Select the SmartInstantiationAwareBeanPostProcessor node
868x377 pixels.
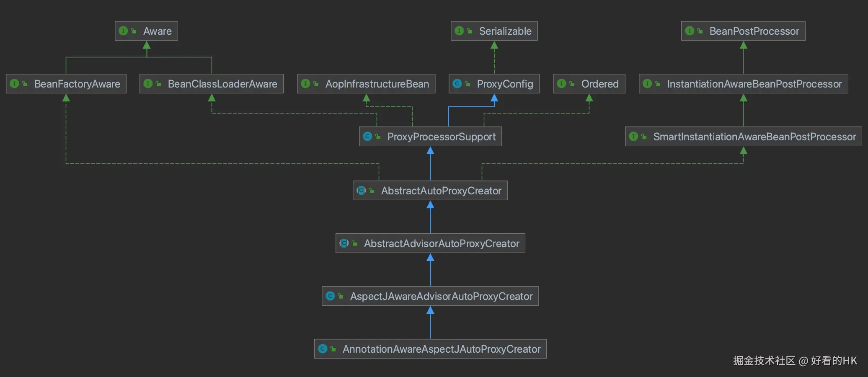pyautogui.click(x=742, y=137)
